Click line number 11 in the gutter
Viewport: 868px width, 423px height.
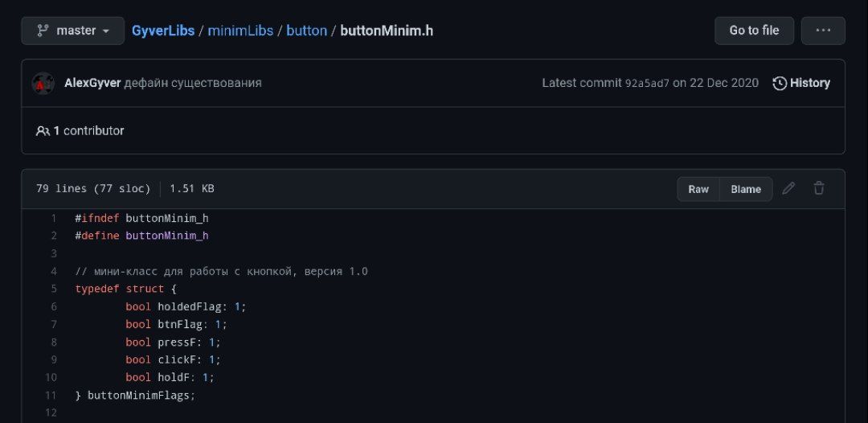tap(51, 395)
